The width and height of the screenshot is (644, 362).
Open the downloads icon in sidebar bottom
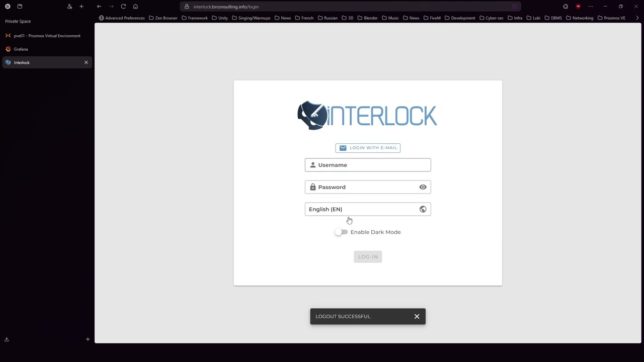[7, 339]
